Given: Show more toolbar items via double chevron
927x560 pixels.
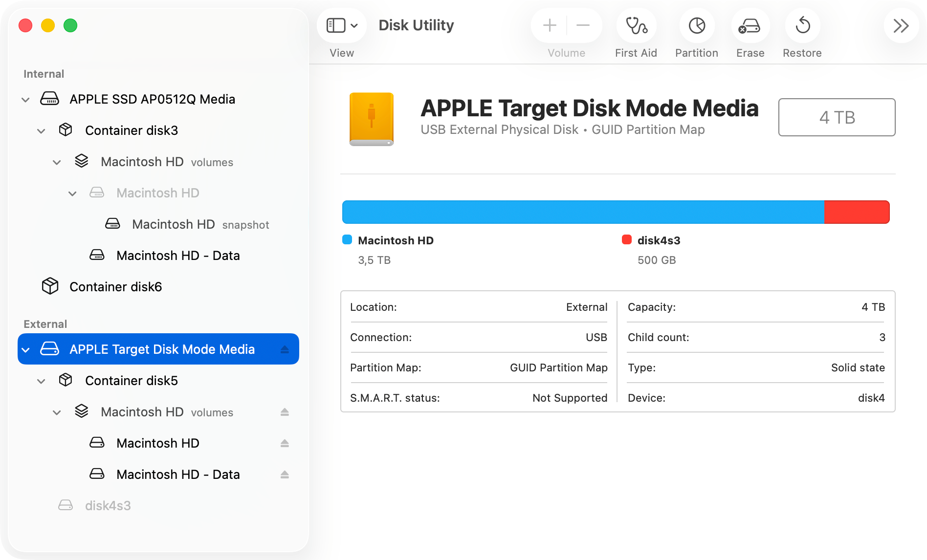Looking at the screenshot, I should pos(901,25).
